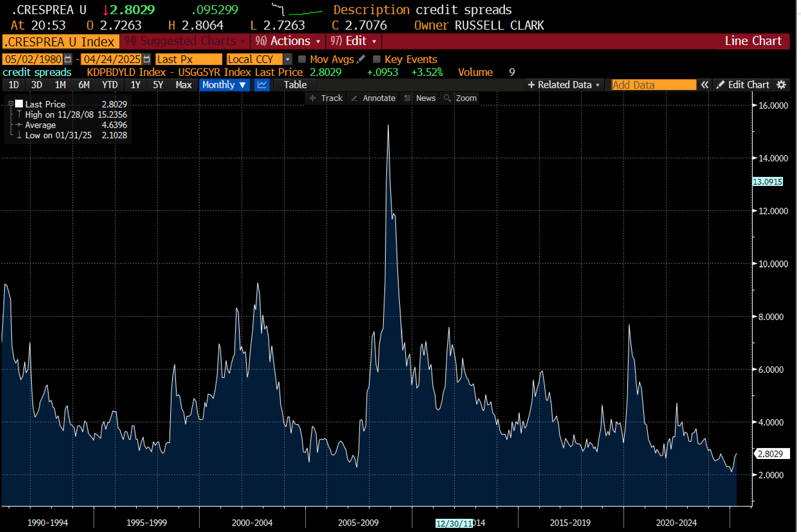
Task: Open the Edit menu
Action: 354,41
